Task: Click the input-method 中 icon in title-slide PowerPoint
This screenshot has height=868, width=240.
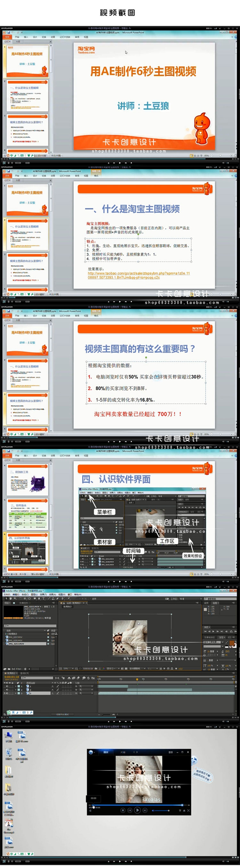Action: [11, 155]
